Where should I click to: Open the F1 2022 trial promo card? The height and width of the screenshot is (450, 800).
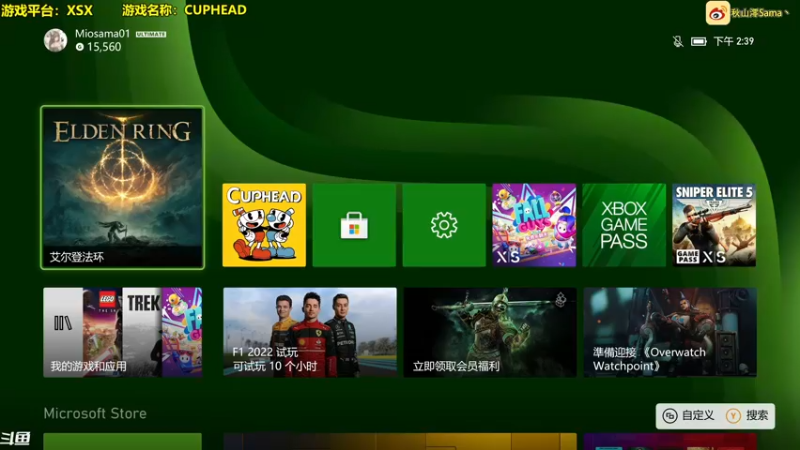[310, 333]
